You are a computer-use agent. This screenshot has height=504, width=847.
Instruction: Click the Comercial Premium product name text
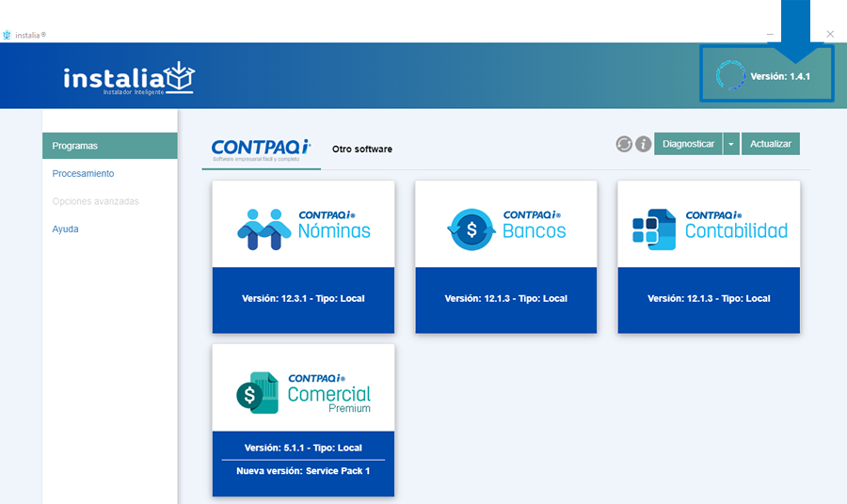[x=329, y=400]
